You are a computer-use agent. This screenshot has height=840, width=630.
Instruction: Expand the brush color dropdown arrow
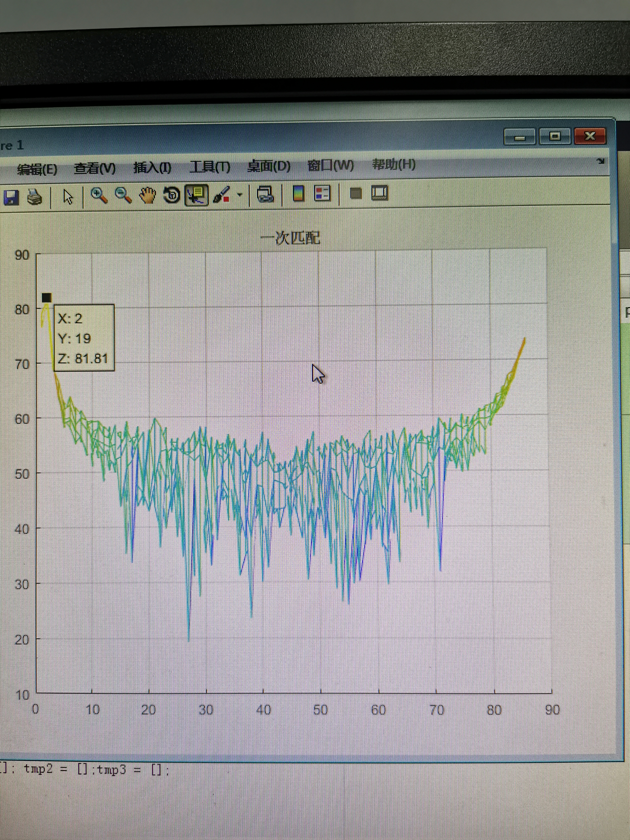point(240,194)
